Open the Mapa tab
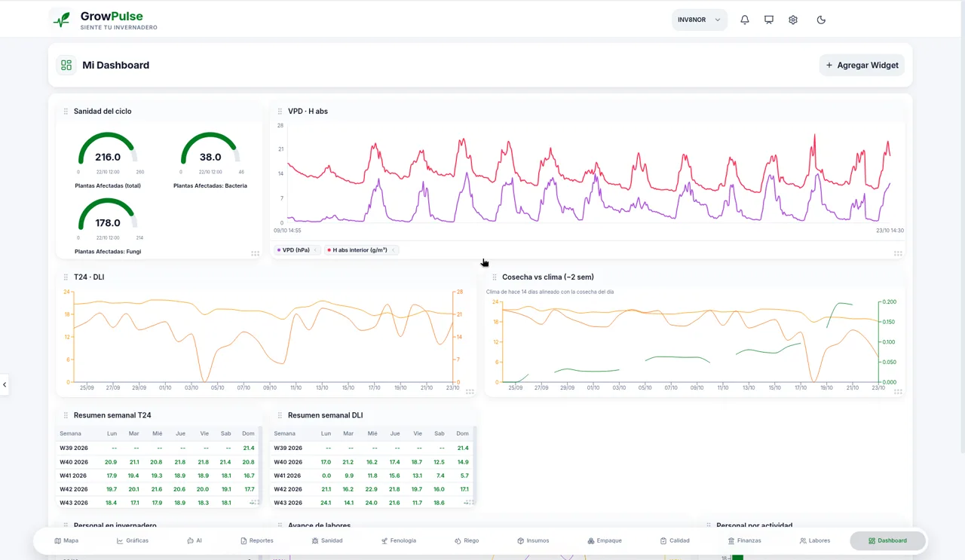The height and width of the screenshot is (560, 965). [66, 540]
